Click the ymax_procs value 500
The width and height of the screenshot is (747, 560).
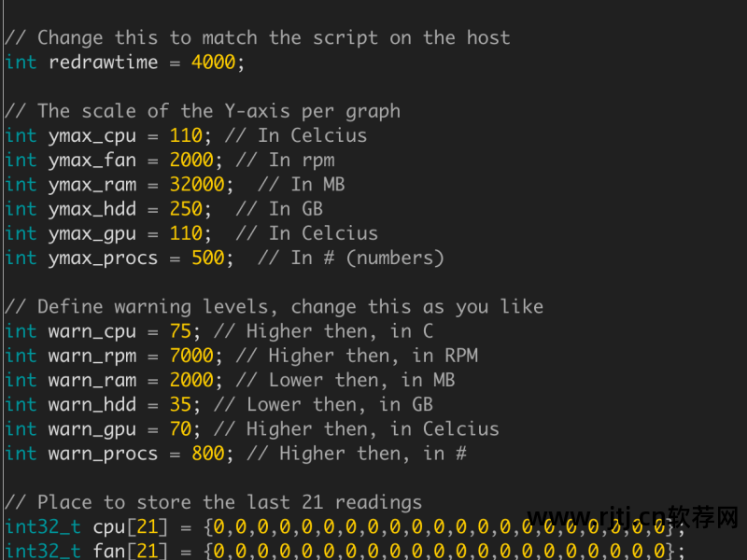pos(207,258)
